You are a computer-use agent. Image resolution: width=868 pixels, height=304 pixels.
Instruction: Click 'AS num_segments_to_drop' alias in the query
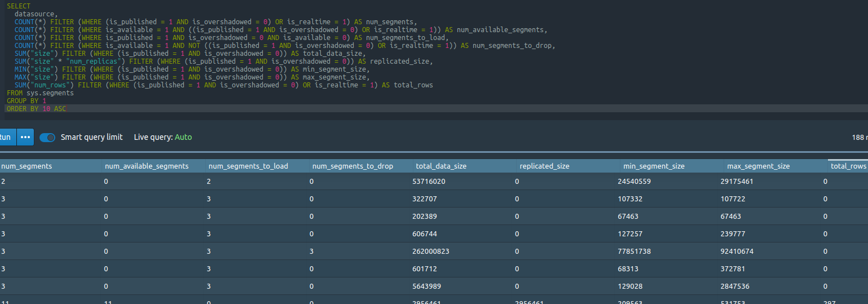508,45
